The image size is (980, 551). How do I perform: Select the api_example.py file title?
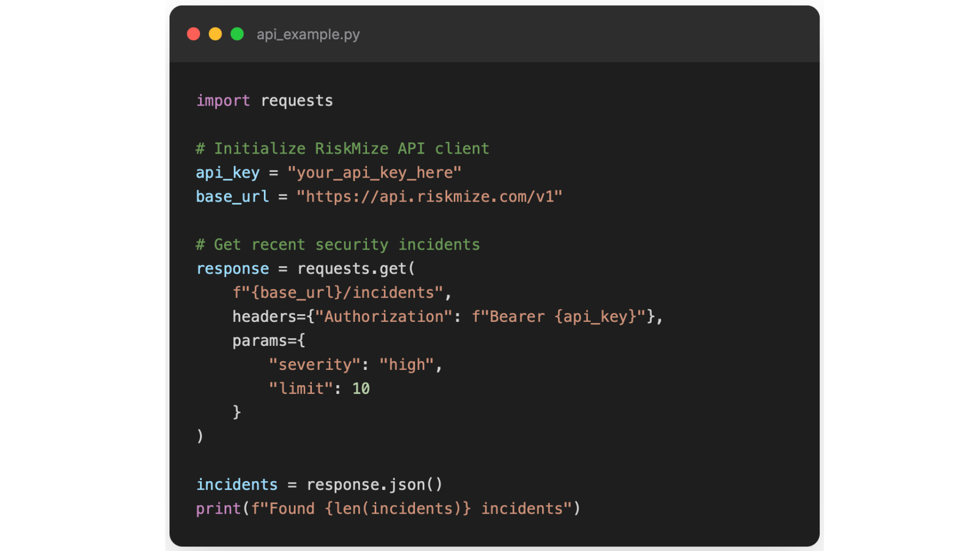tap(308, 34)
